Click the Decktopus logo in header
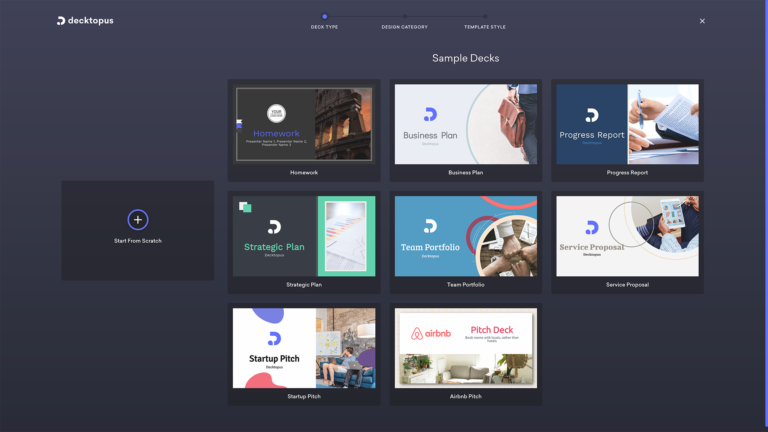768x432 pixels. [x=85, y=20]
